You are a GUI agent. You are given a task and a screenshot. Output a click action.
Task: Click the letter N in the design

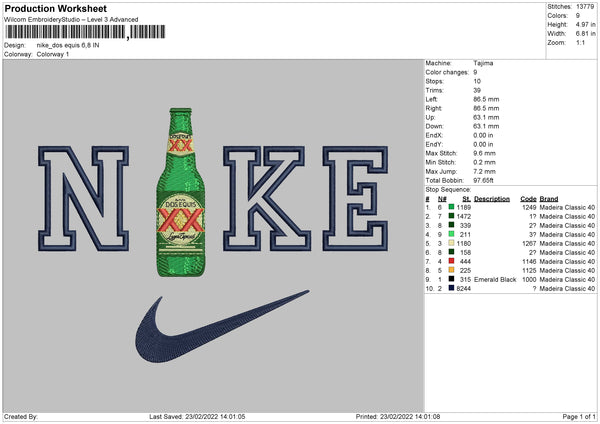point(83,198)
